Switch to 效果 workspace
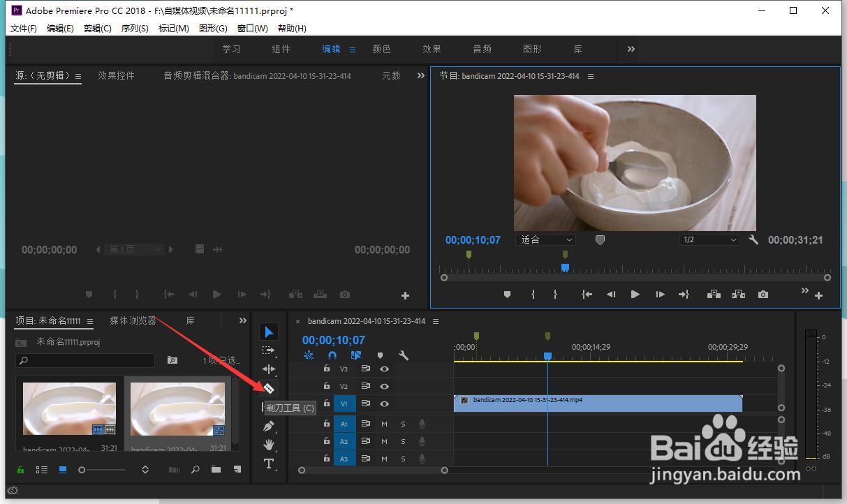This screenshot has width=847, height=504. coord(432,49)
